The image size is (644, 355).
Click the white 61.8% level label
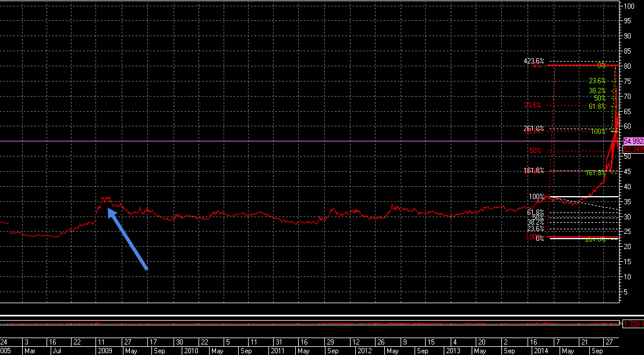pos(536,212)
